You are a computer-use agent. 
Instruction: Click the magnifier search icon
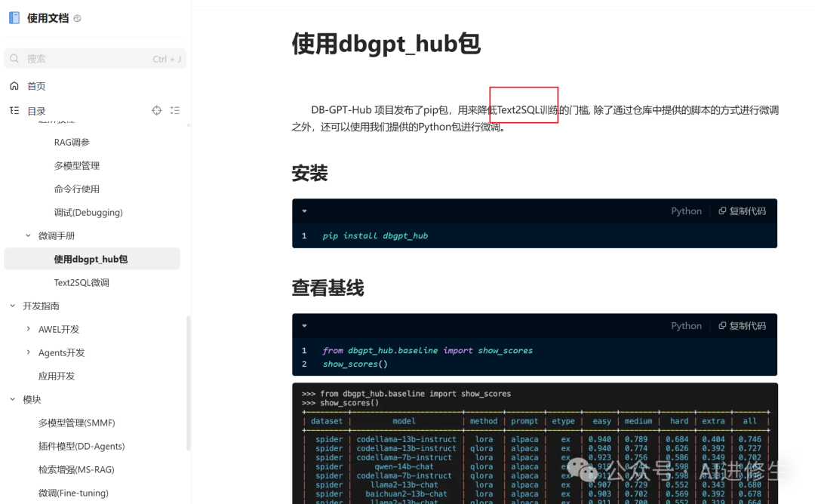(x=14, y=59)
